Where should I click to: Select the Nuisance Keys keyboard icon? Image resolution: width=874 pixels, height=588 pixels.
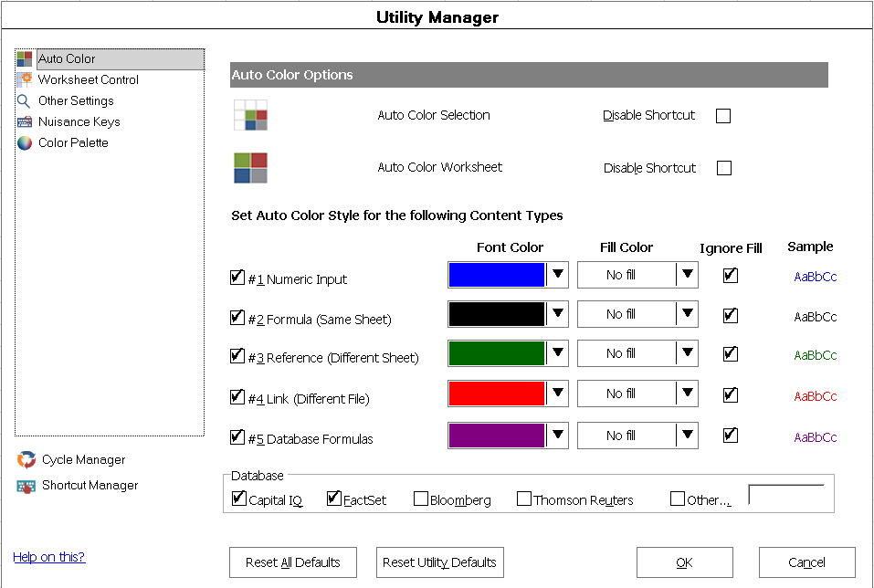(x=25, y=121)
